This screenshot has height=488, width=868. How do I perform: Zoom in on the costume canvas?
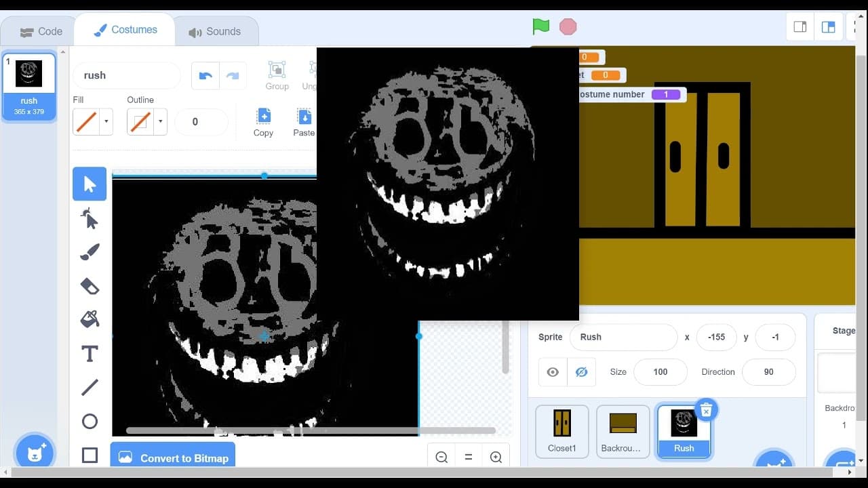point(496,457)
